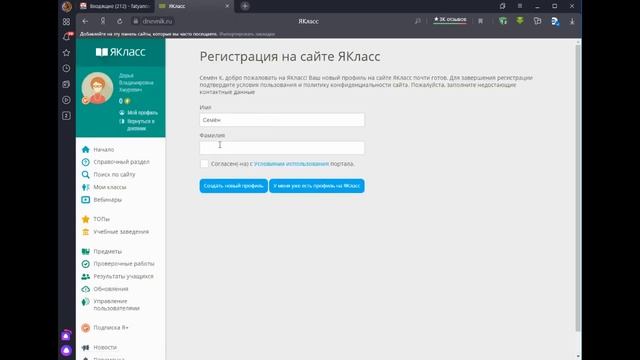Click the page vertical scrollbar
The width and height of the screenshot is (640, 360).
pyautogui.click(x=578, y=188)
